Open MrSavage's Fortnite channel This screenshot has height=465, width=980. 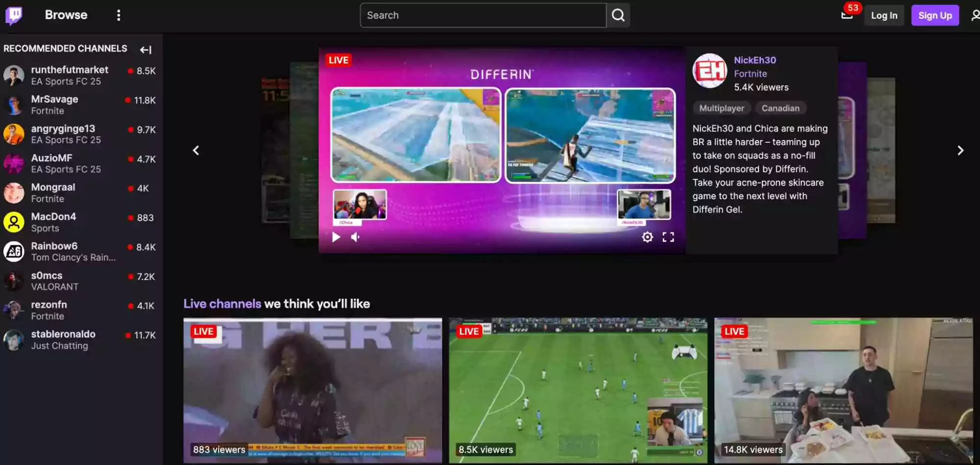pyautogui.click(x=54, y=104)
